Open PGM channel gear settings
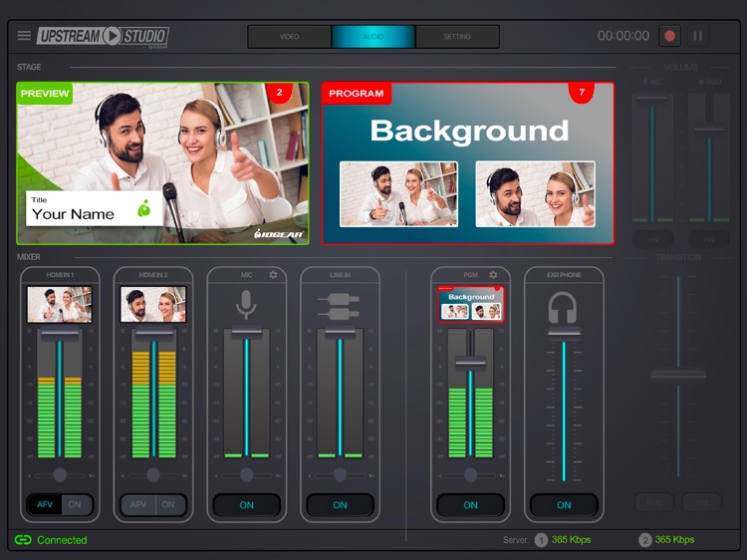This screenshot has height=560, width=747. click(493, 275)
